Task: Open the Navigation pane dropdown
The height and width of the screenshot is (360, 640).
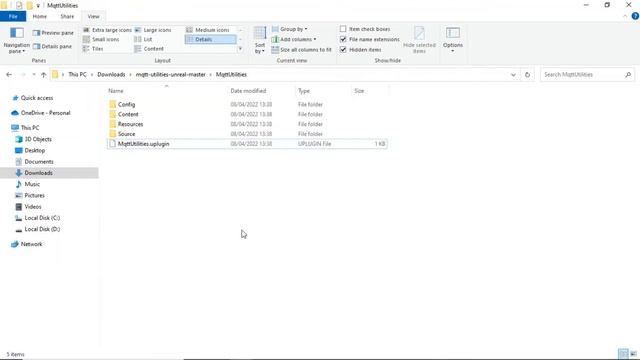Action: pyautogui.click(x=16, y=41)
